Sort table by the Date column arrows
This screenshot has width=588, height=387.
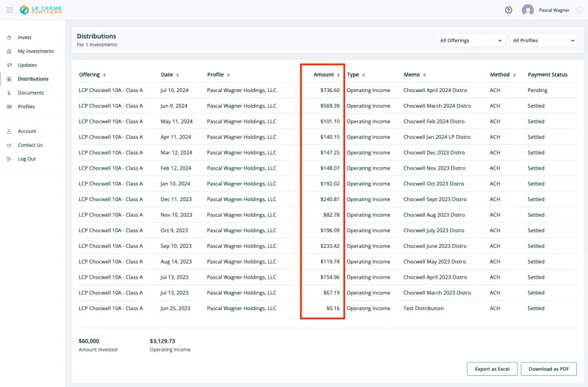(177, 75)
